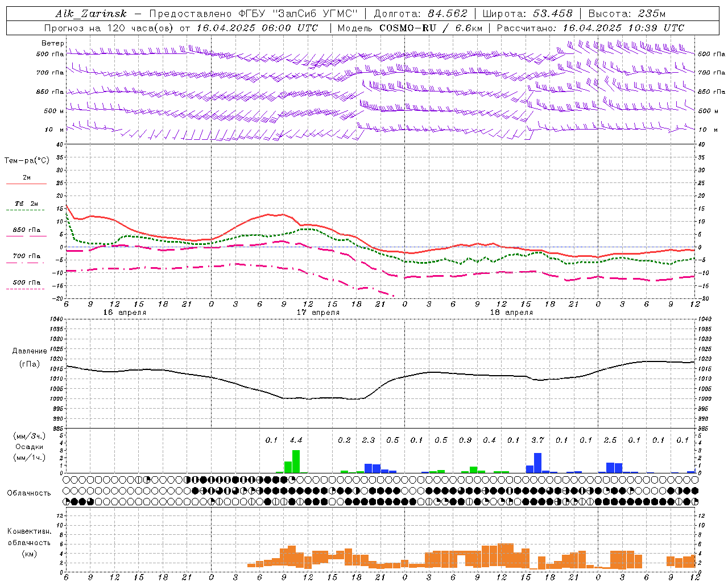Screen dimensions: 728x582
Task: Click the 0.4 precipitation total value
Action: 489,440
